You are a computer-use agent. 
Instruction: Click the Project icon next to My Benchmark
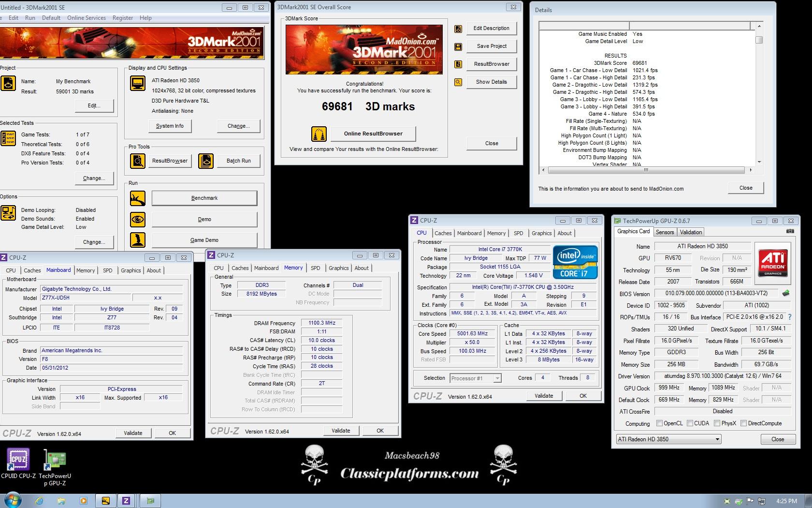click(x=8, y=84)
